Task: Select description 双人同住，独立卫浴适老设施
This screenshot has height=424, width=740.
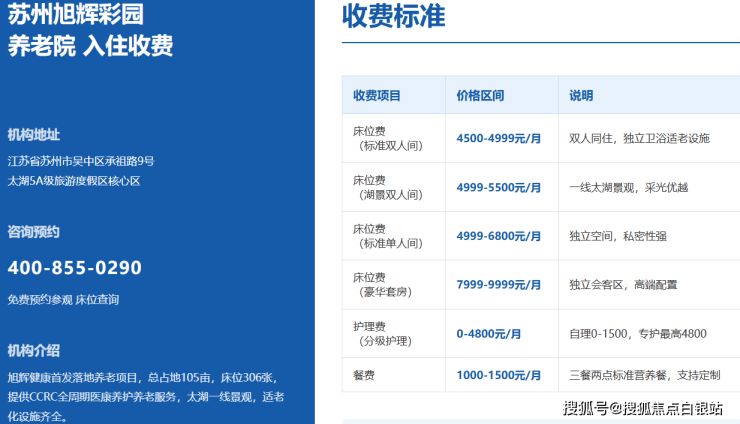Action: (639, 138)
